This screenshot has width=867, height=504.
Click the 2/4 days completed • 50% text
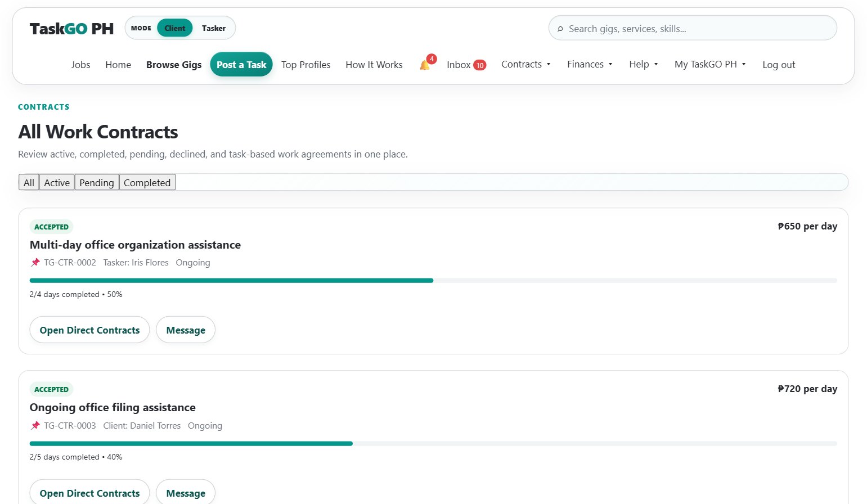pos(76,294)
